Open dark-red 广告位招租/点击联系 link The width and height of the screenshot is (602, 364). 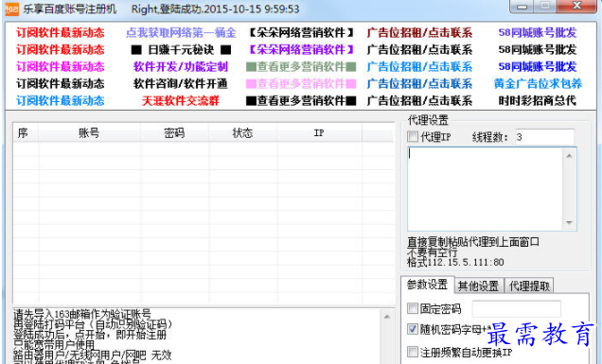[x=419, y=32]
